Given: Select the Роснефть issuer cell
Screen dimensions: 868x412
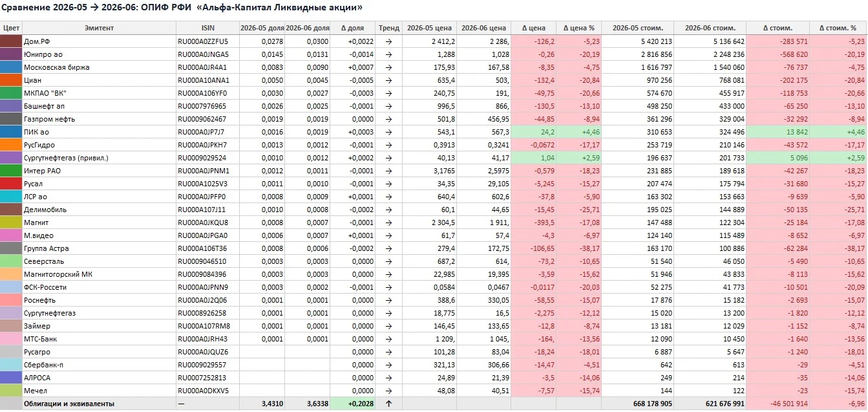Looking at the screenshot, I should pyautogui.click(x=99, y=300).
